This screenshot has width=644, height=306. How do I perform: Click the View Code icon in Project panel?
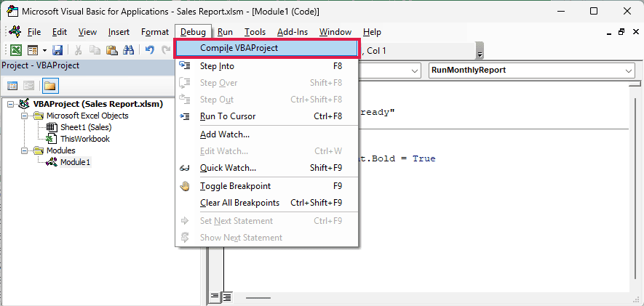[12, 86]
